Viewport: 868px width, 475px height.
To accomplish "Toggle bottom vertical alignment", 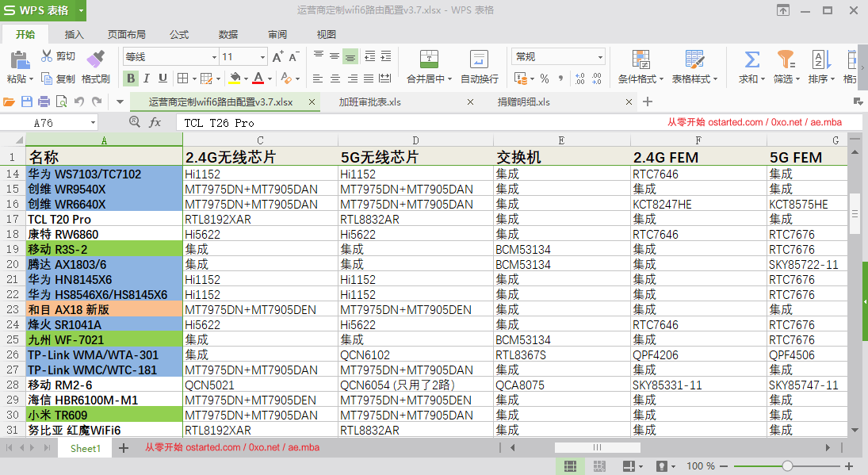I will pos(350,56).
